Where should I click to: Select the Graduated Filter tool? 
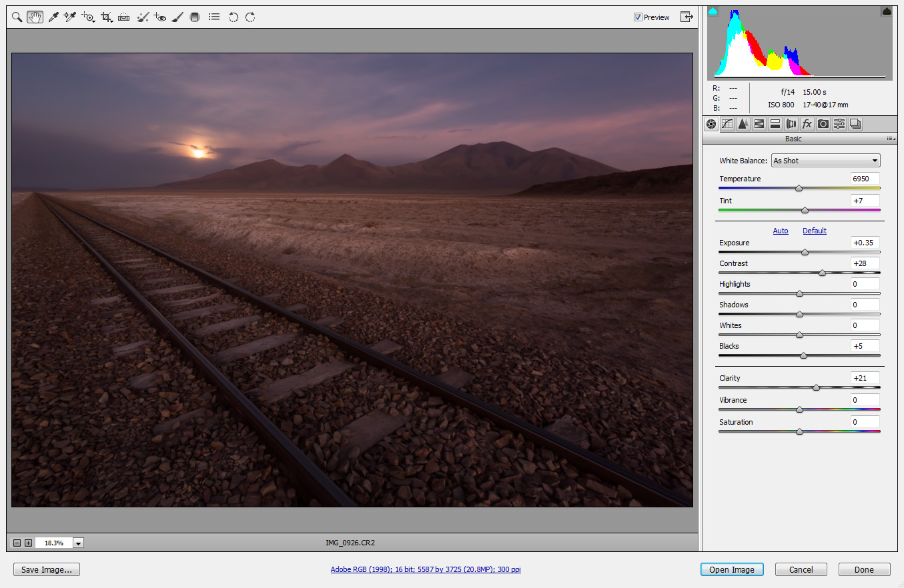tap(195, 17)
